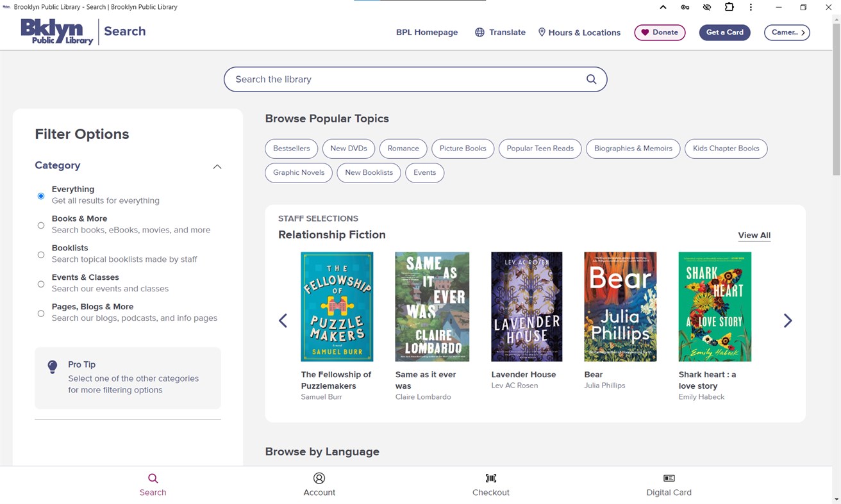Click the Hours & Locations pin icon
This screenshot has height=504, width=841.
coord(542,32)
